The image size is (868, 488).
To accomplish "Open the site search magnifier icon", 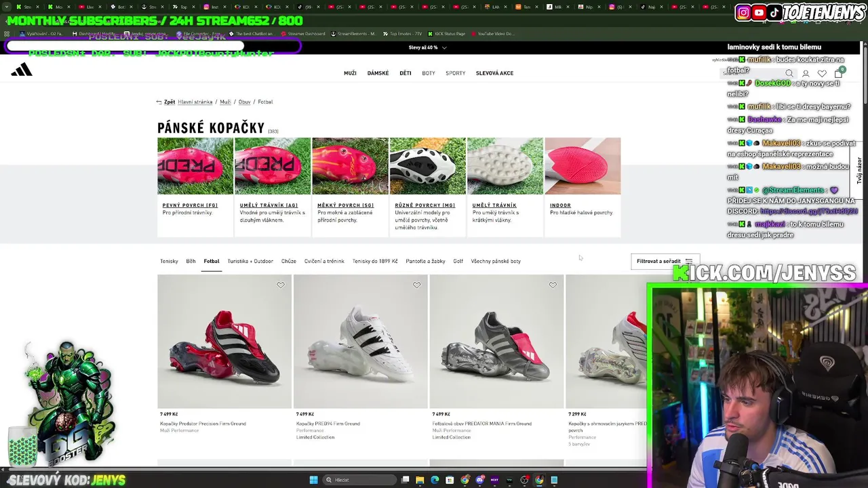I will [789, 73].
